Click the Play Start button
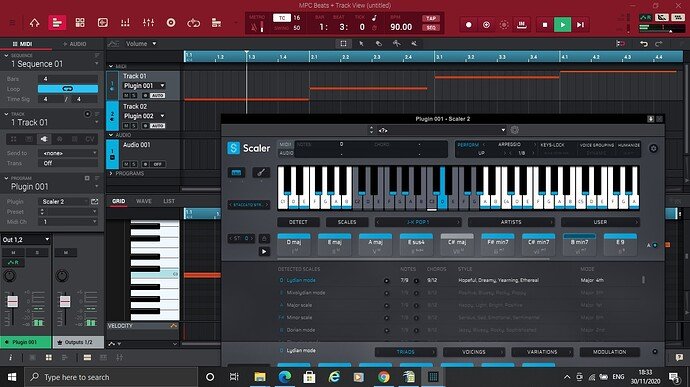 [x=580, y=25]
